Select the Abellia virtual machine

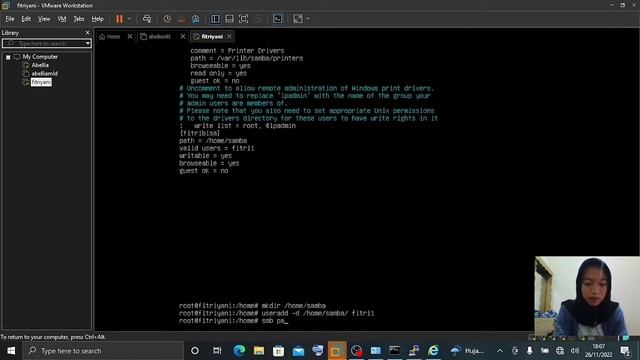40,65
